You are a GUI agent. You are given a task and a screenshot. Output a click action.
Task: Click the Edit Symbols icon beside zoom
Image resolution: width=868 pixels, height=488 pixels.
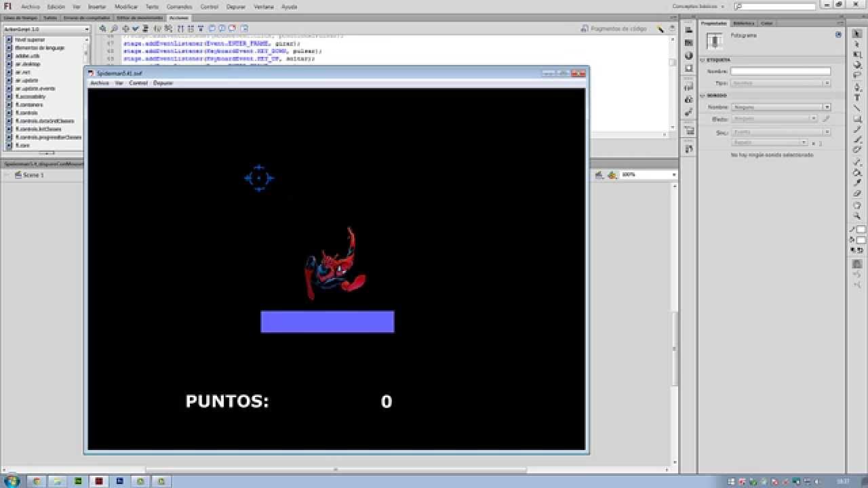pyautogui.click(x=612, y=175)
